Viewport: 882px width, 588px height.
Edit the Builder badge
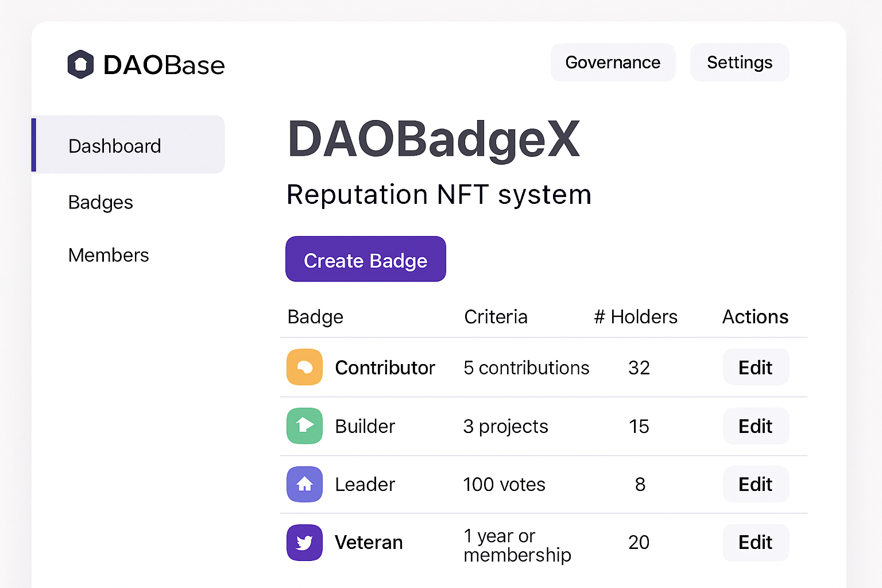[755, 426]
